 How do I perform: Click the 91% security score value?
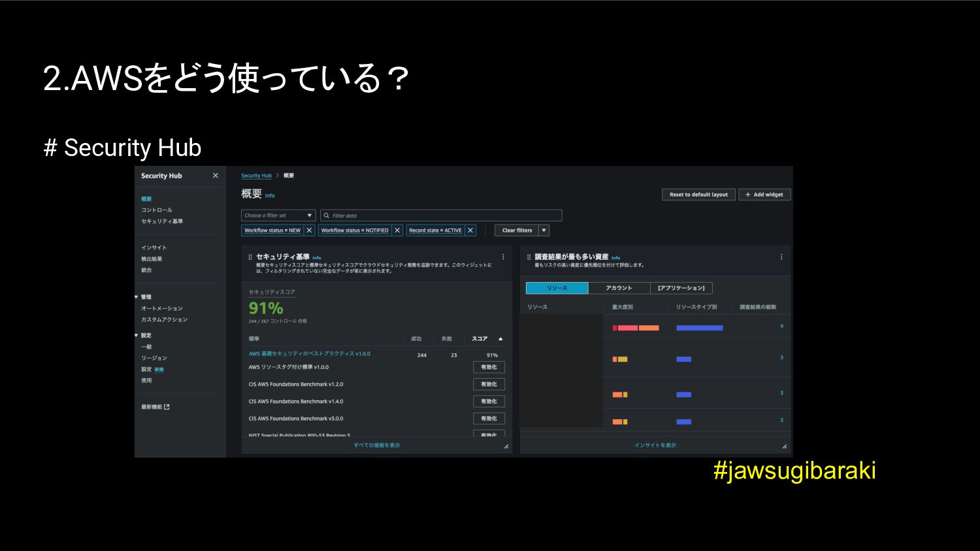coord(266,308)
